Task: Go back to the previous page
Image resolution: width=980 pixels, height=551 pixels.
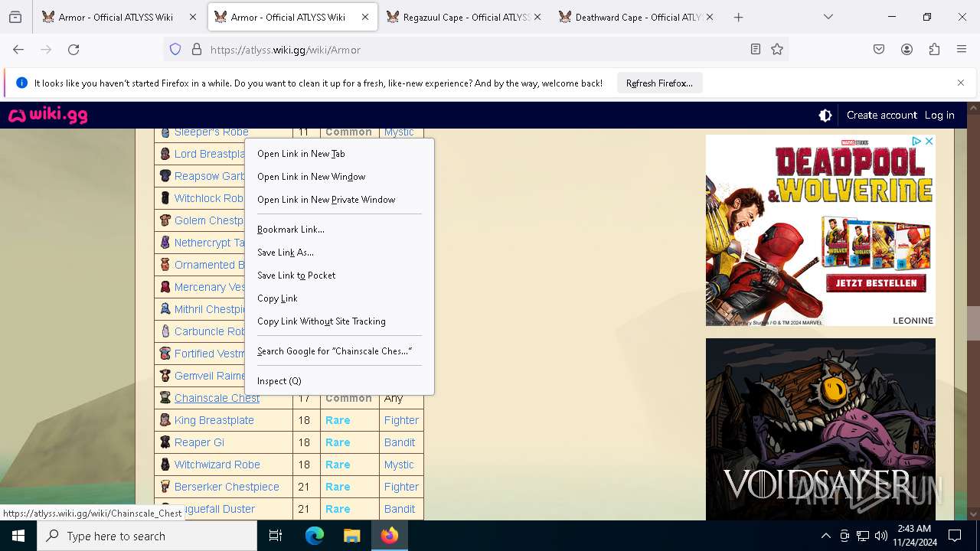Action: 18,49
